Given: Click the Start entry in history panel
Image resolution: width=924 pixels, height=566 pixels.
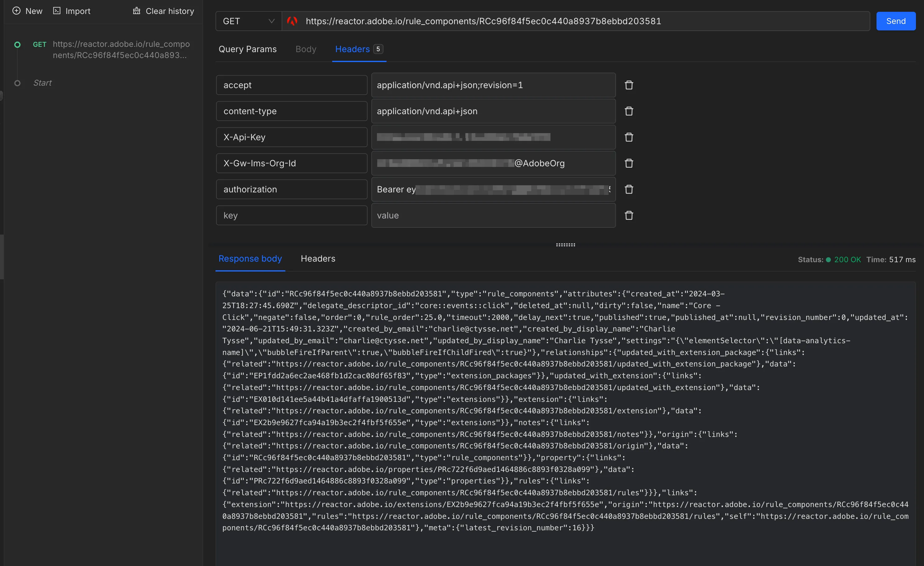Looking at the screenshot, I should pos(42,83).
